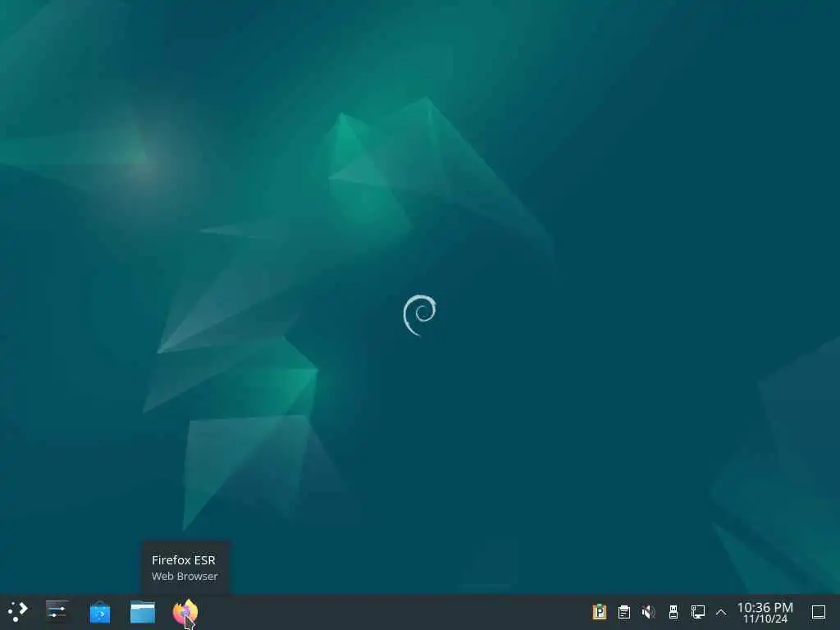Image resolution: width=840 pixels, height=630 pixels.
Task: Open the Dolphin file manager
Action: [x=143, y=612]
